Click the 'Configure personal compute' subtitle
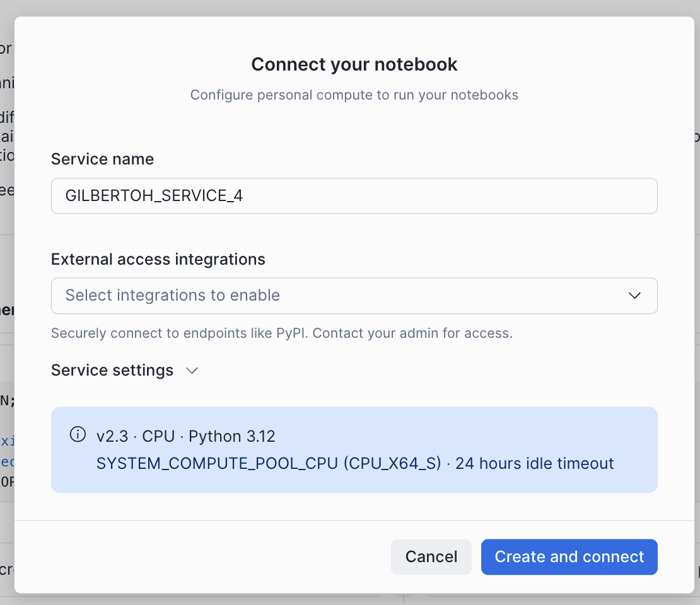 click(x=354, y=95)
